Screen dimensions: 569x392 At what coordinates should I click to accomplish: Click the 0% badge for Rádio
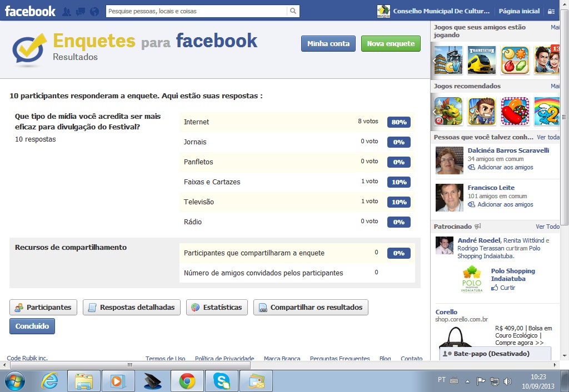click(x=399, y=222)
